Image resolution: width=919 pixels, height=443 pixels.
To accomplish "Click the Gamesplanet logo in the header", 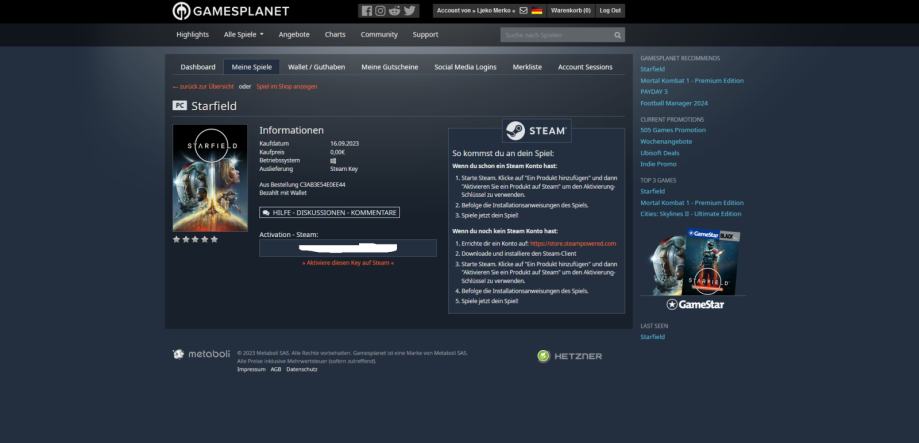I will pos(230,11).
